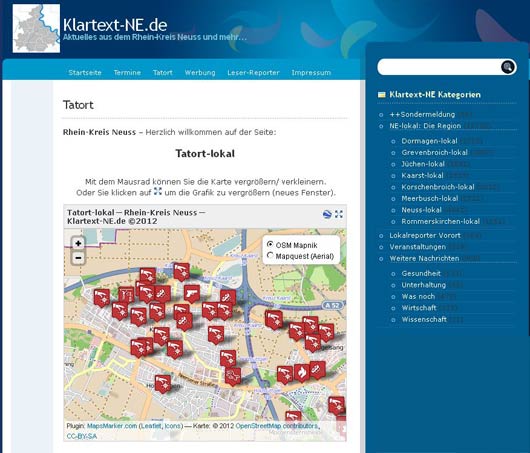Open the map in fullscreen via expand icon
Image resolution: width=530 pixels, height=453 pixels.
339,214
